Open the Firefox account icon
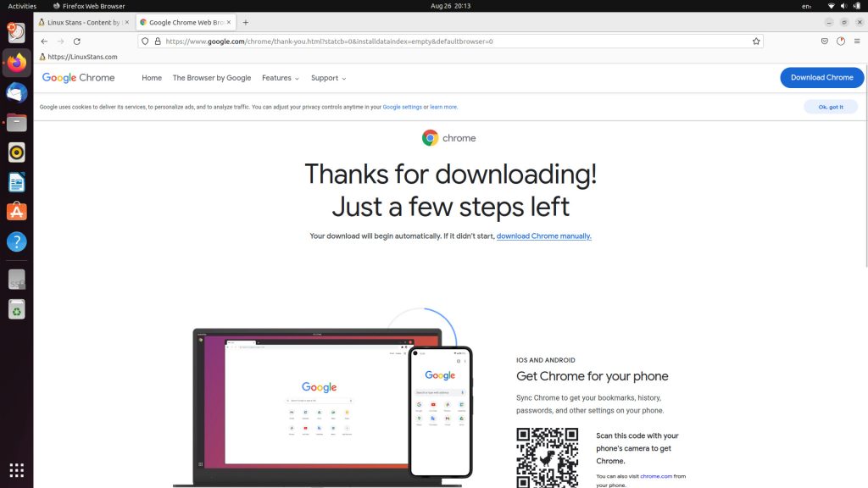The image size is (868, 488). (840, 42)
